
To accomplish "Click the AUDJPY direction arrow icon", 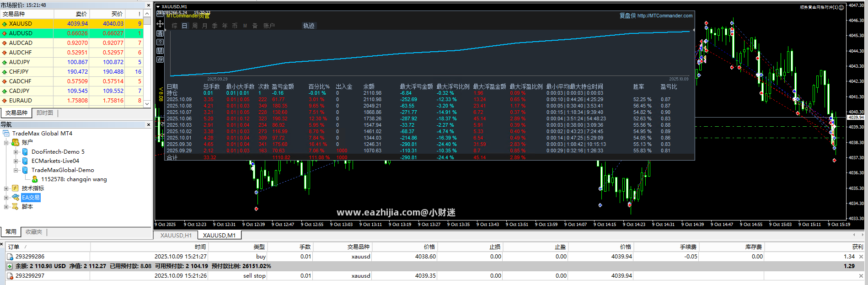I will (x=5, y=62).
